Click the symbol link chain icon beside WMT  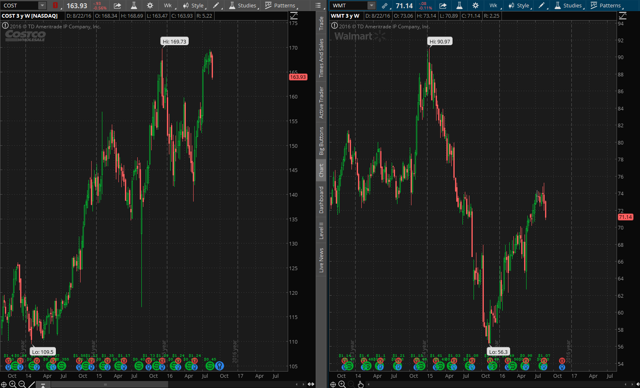tap(384, 5)
